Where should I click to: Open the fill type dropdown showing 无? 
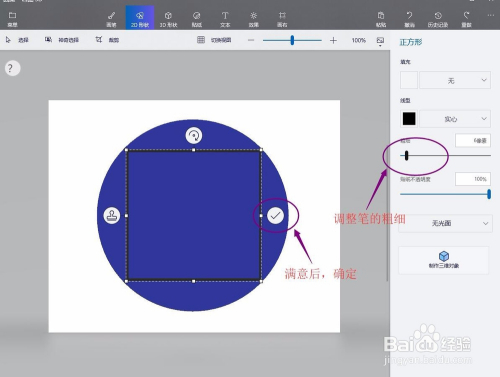455,80
